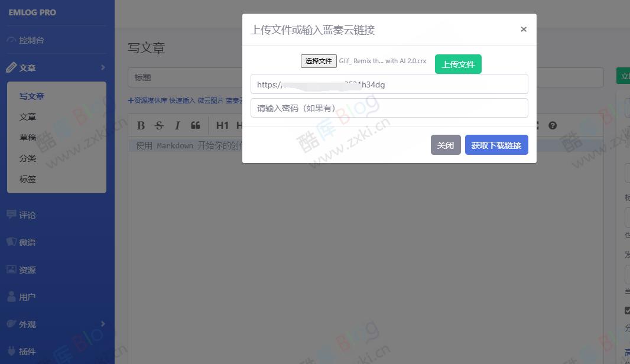This screenshot has height=364, width=630.
Task: Toggle bold formatting in the editor toolbar
Action: (x=141, y=125)
